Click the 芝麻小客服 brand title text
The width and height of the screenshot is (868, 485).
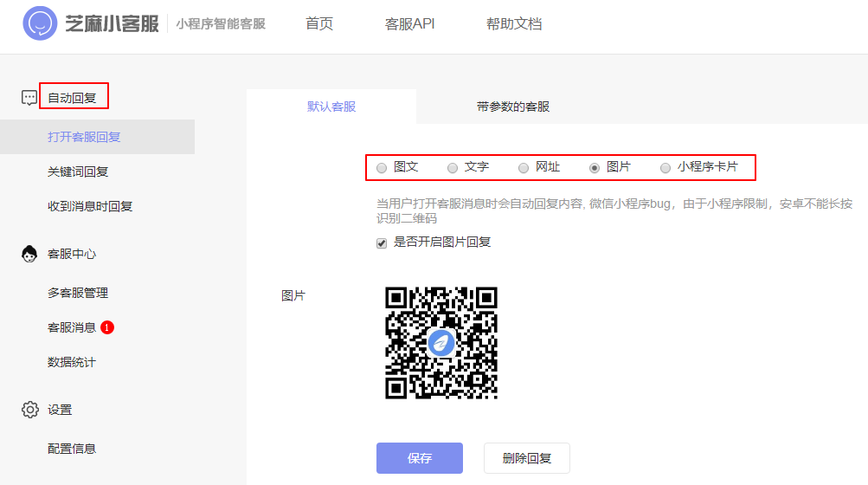click(x=112, y=24)
